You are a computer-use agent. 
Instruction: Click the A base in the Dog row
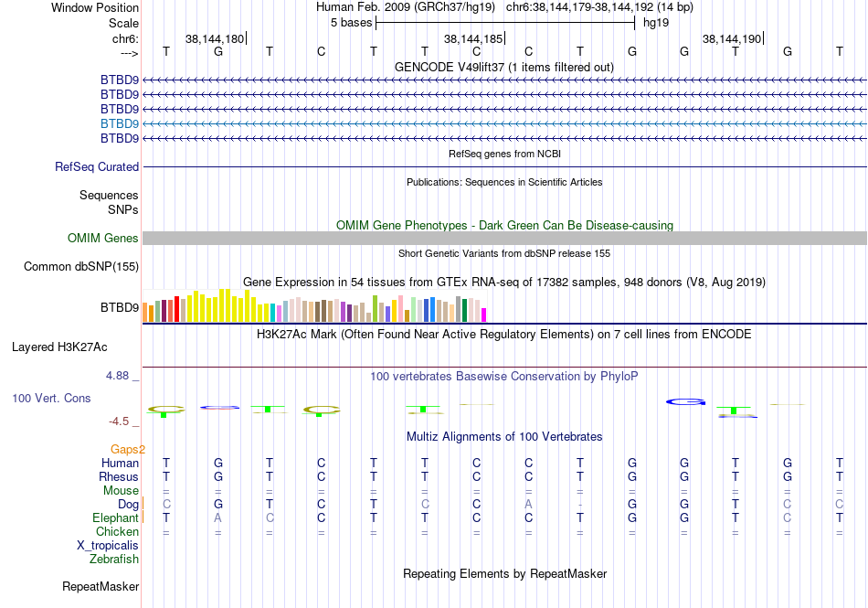[529, 504]
